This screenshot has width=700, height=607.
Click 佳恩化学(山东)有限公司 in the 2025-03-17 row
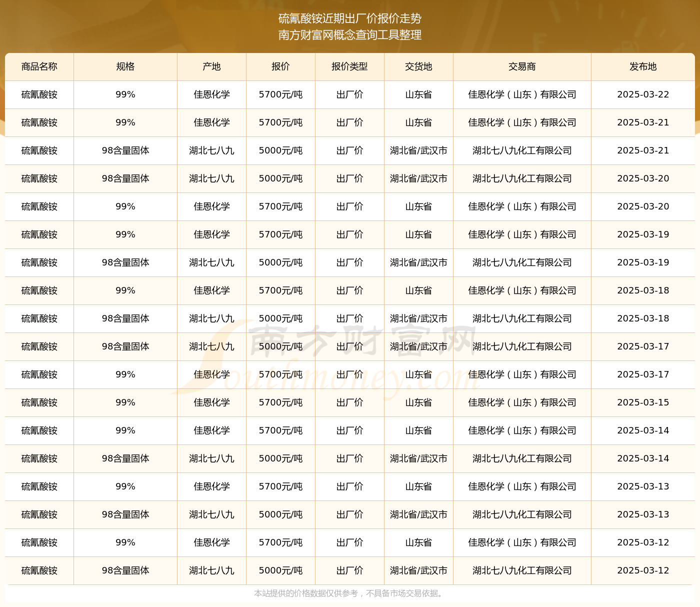coord(522,374)
